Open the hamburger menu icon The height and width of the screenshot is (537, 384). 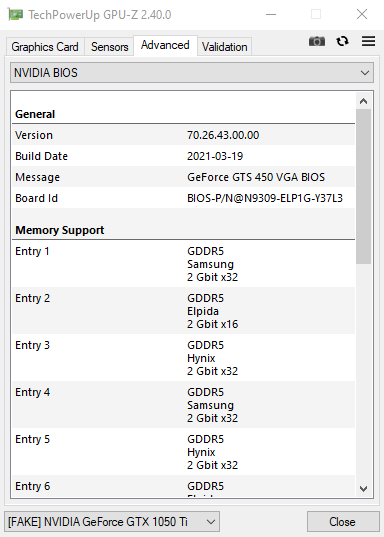pos(368,41)
